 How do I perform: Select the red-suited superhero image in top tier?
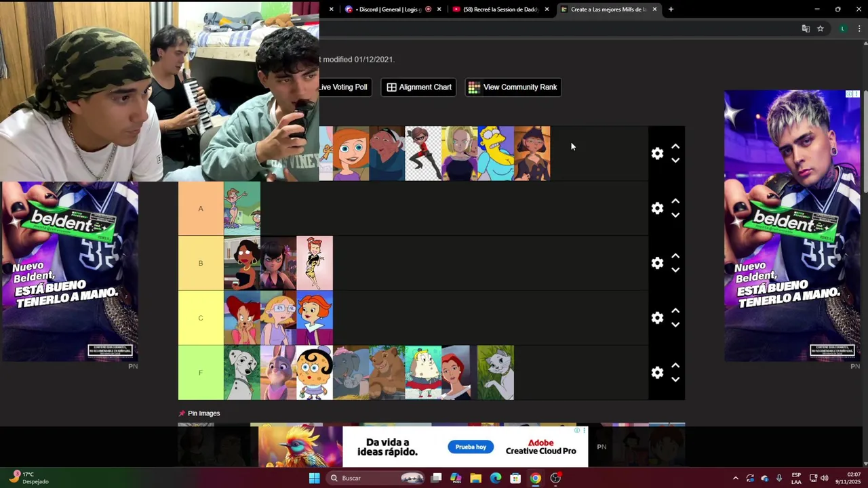[x=423, y=153]
